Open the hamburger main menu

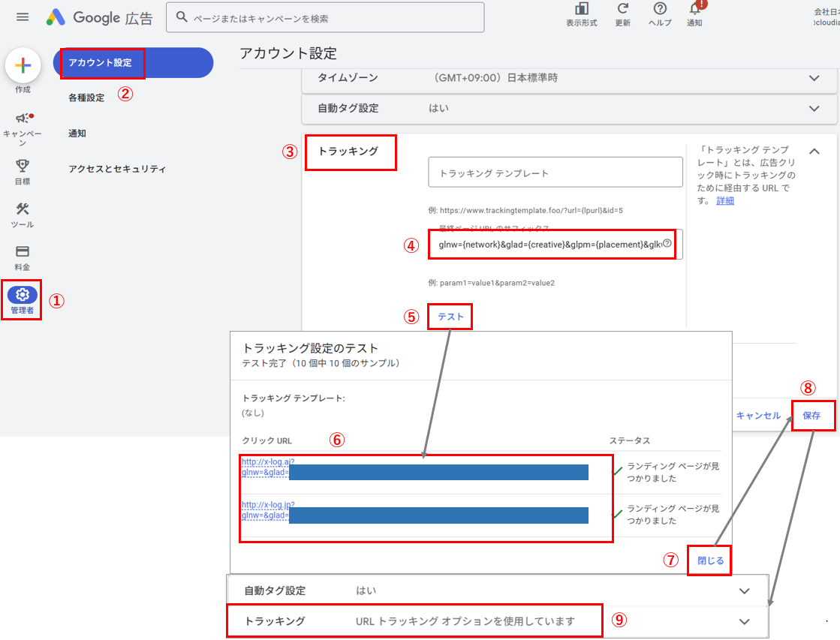pyautogui.click(x=23, y=17)
